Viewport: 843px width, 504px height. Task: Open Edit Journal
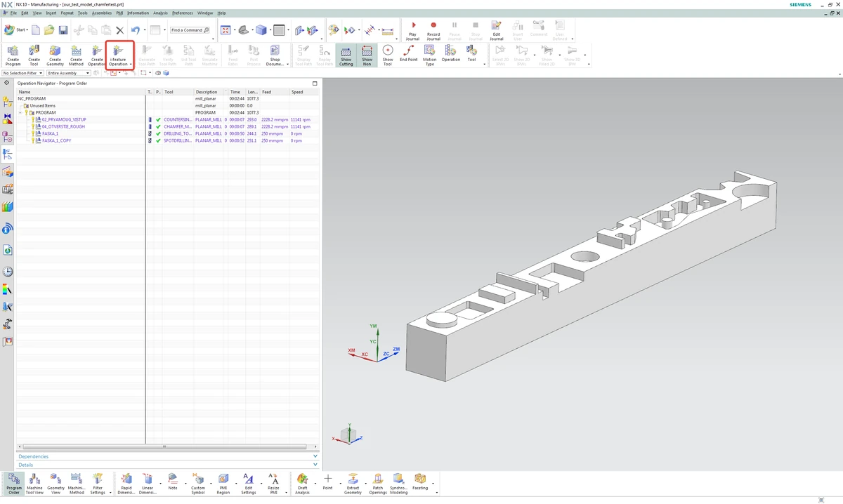[497, 30]
